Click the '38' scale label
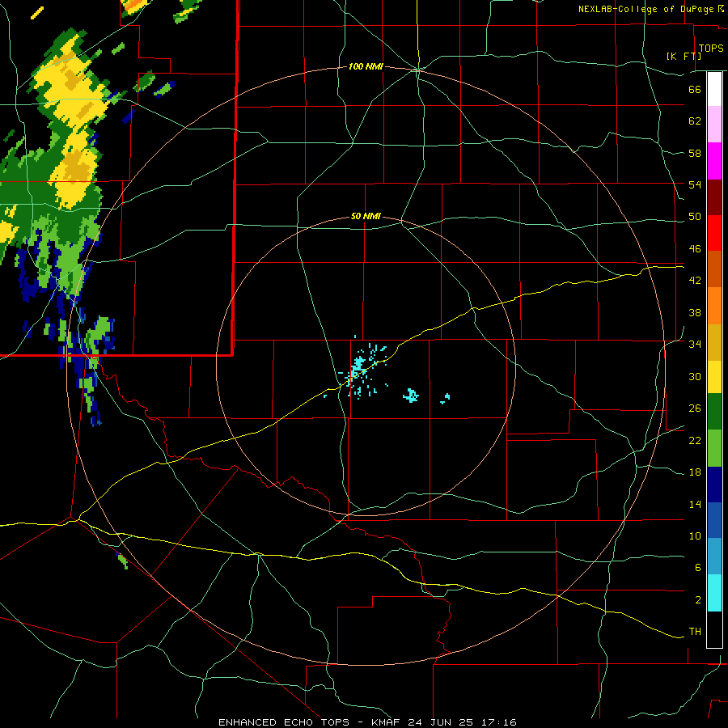 (x=695, y=312)
